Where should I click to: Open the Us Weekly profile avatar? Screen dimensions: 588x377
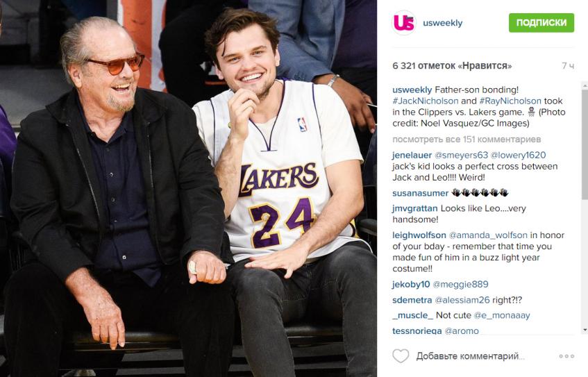[x=404, y=22]
